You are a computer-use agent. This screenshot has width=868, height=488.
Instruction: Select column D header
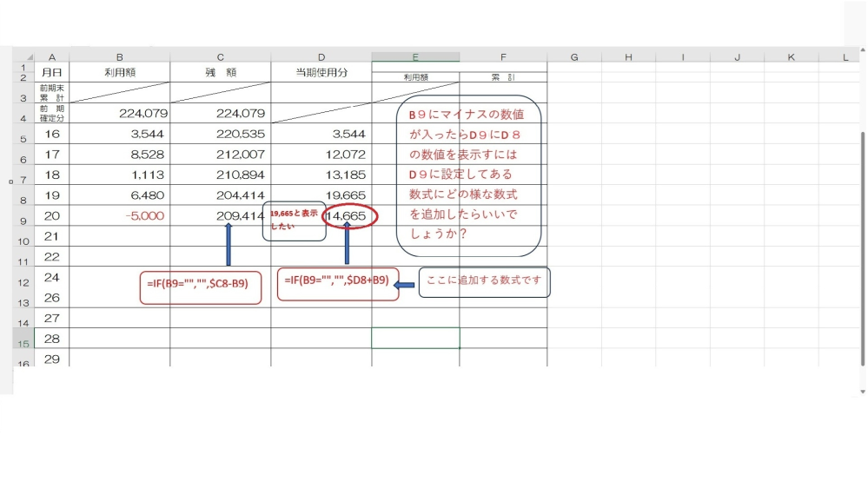point(321,57)
